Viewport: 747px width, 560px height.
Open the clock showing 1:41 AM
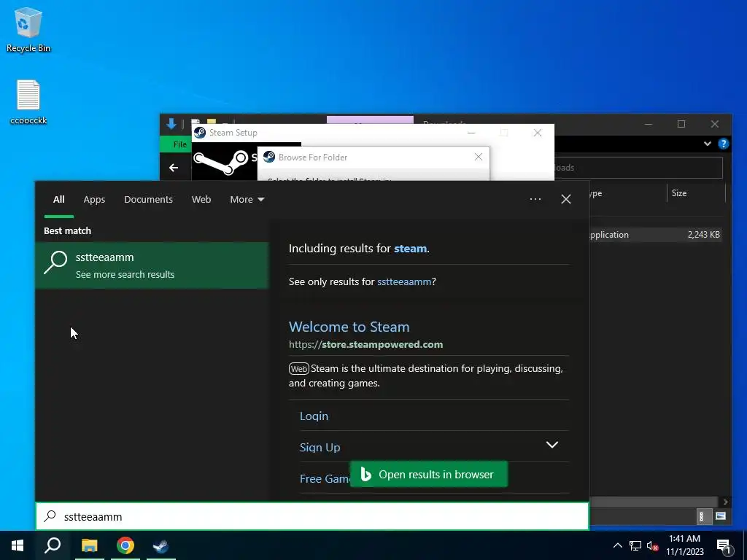click(x=684, y=545)
